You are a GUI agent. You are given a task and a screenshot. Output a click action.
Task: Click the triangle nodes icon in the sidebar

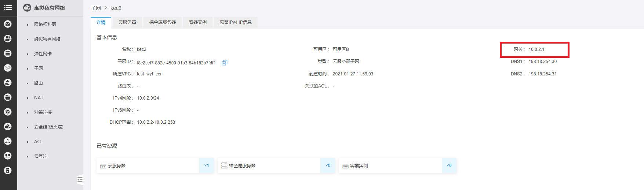click(8, 141)
